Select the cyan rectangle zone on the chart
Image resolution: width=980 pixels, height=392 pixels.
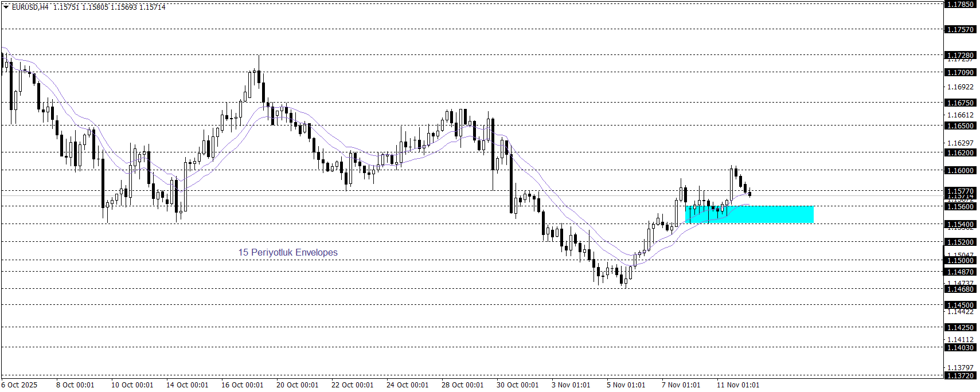click(749, 214)
